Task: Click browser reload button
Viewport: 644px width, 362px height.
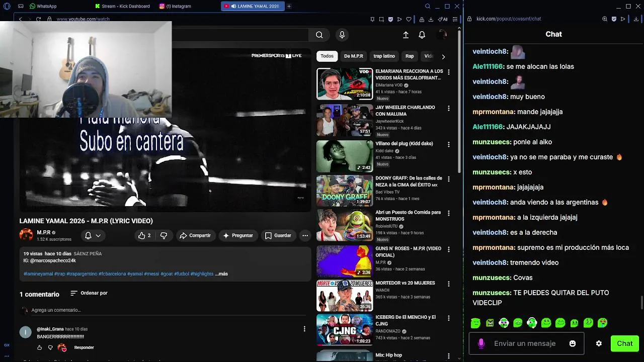Action: 38,19
